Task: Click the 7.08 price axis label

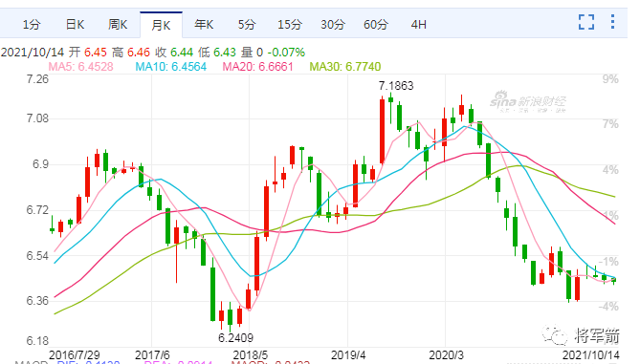Action: click(37, 118)
